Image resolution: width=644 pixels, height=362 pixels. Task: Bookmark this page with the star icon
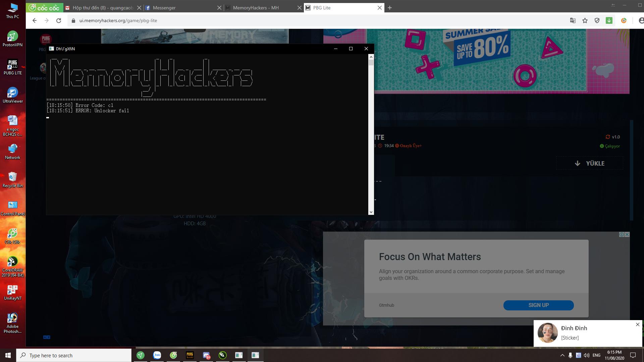585,20
